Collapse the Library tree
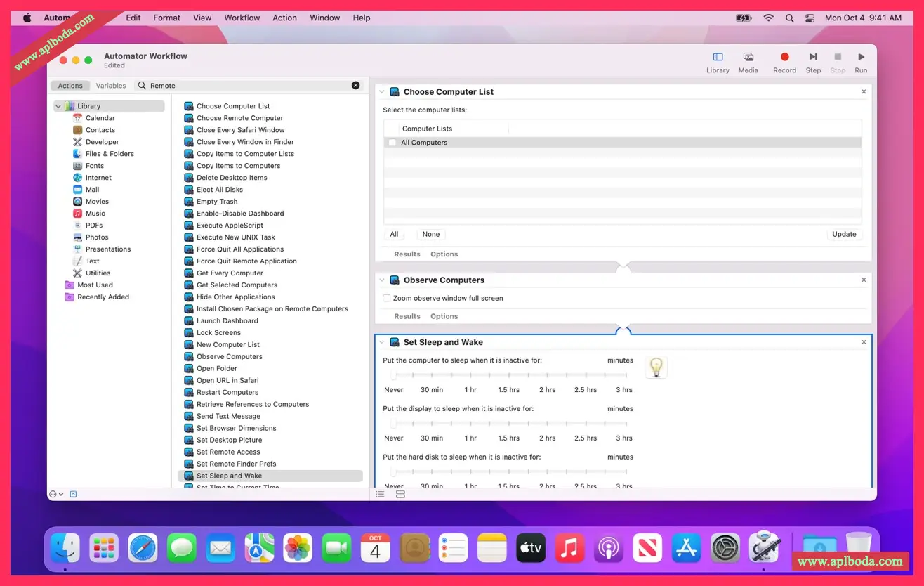Screen dimensions: 924x586 58,106
